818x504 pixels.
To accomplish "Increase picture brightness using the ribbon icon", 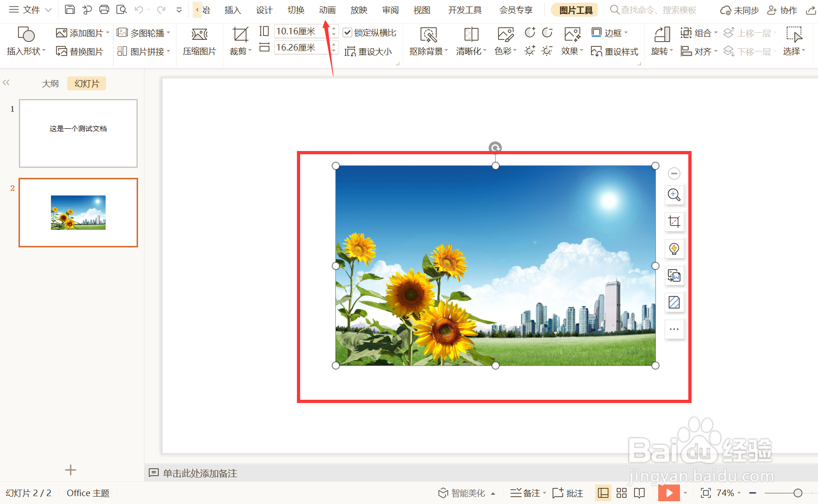I will [x=530, y=50].
